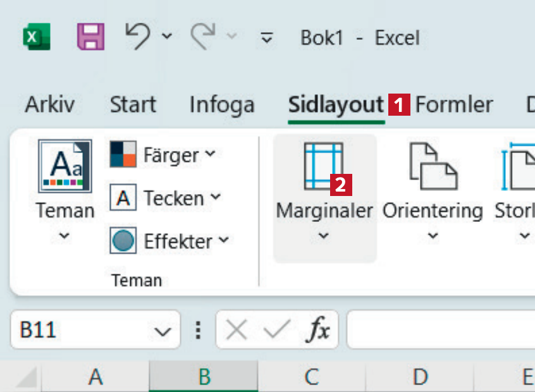This screenshot has width=535, height=392.
Task: Insert a function using the fx icon
Action: click(x=319, y=330)
